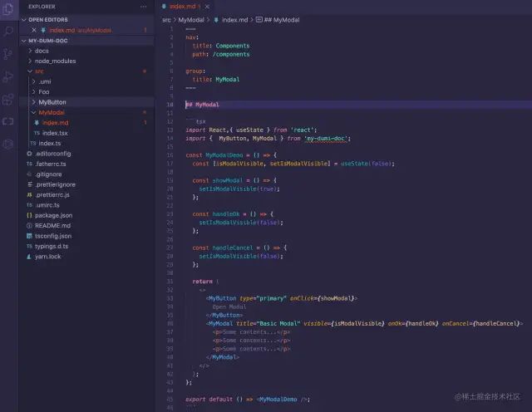Viewport: 532px width, 412px height.
Task: Click the index.md breadcrumb segment
Action: click(231, 20)
